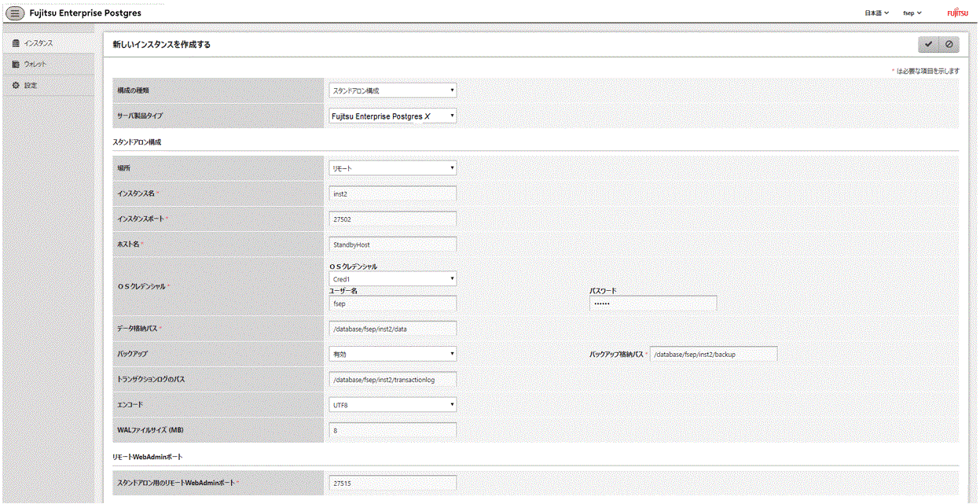The image size is (980, 504).
Task: Click the 新しいインスタンスを作成する page title
Action: [x=161, y=45]
